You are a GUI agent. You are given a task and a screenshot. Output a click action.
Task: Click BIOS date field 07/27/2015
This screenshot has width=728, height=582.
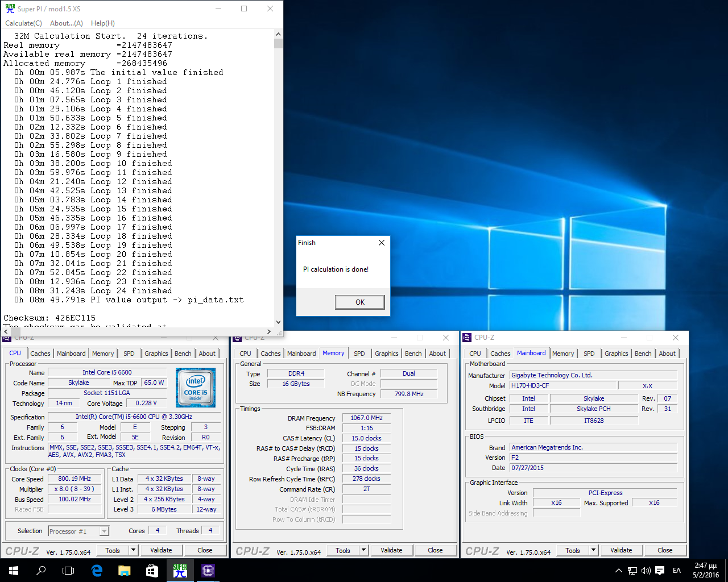593,468
